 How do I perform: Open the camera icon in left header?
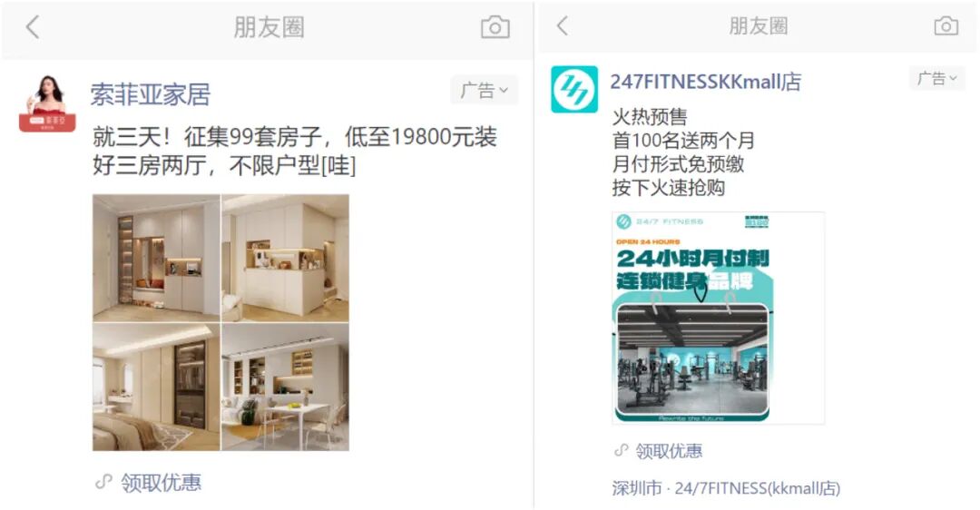click(x=495, y=27)
